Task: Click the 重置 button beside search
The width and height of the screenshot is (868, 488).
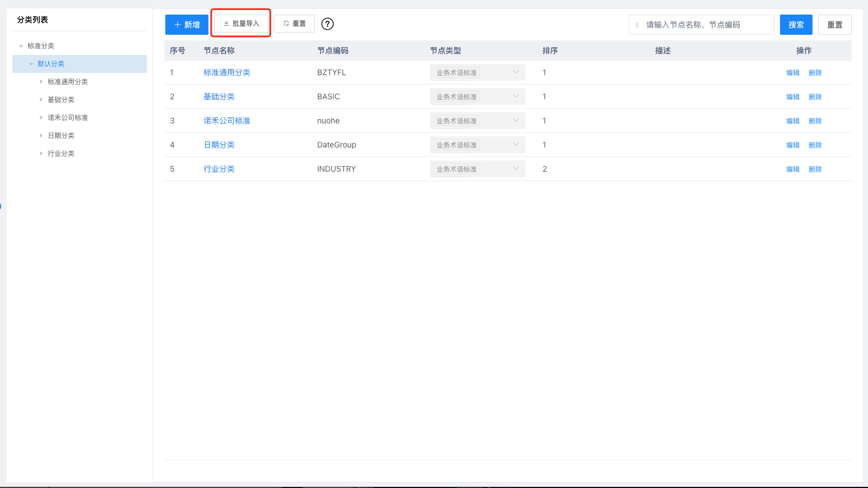Action: coord(834,25)
